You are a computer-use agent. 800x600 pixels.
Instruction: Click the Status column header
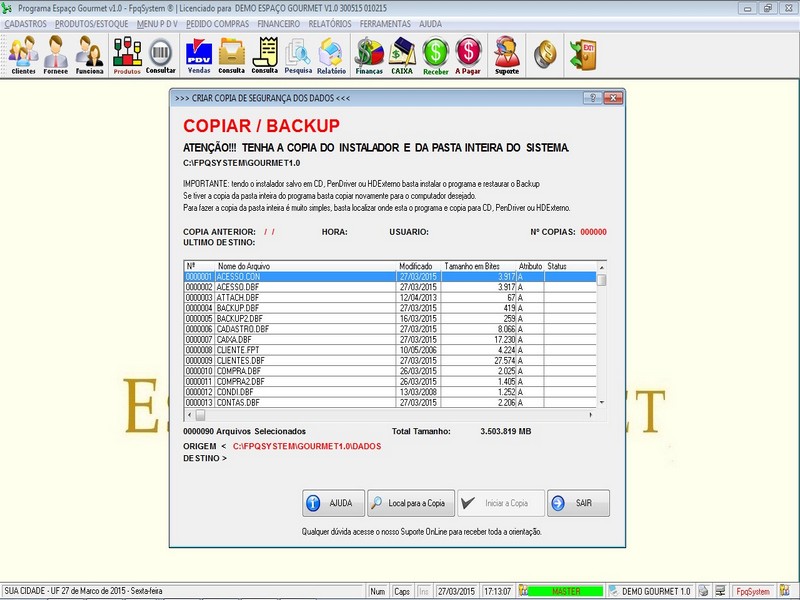click(570, 266)
